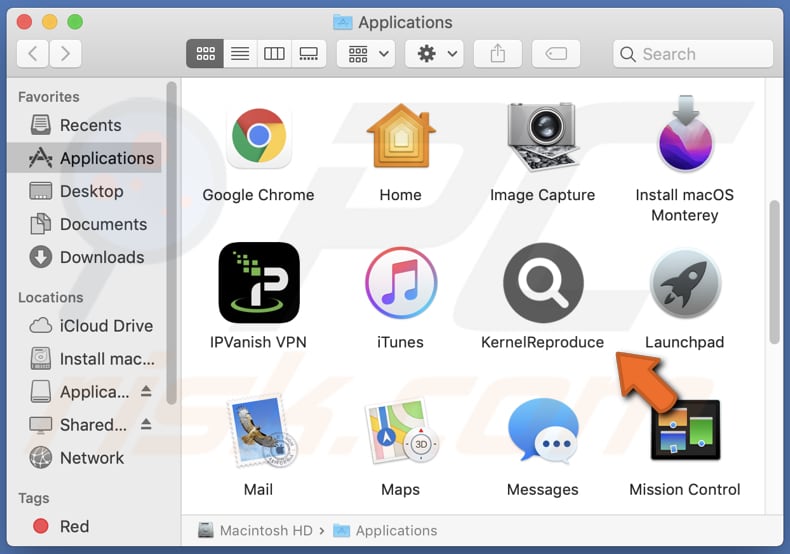Click Applications in the path bar
Image resolution: width=790 pixels, height=554 pixels.
click(385, 530)
